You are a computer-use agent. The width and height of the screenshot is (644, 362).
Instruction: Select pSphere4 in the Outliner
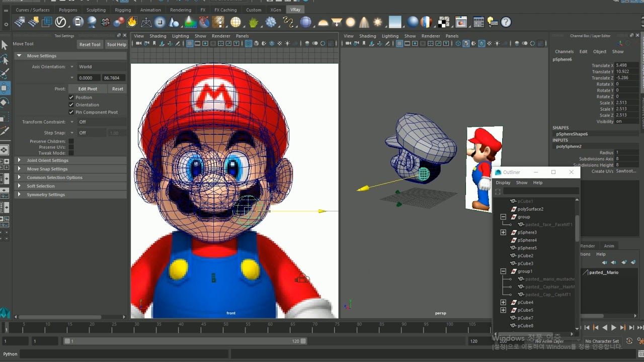[527, 240]
